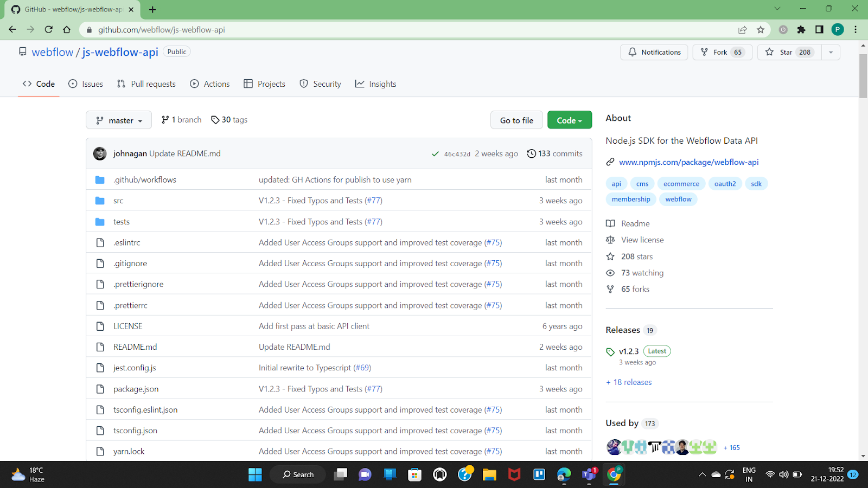The width and height of the screenshot is (868, 488).
Task: Open the browser extensions puzzle icon
Action: [x=801, y=30]
